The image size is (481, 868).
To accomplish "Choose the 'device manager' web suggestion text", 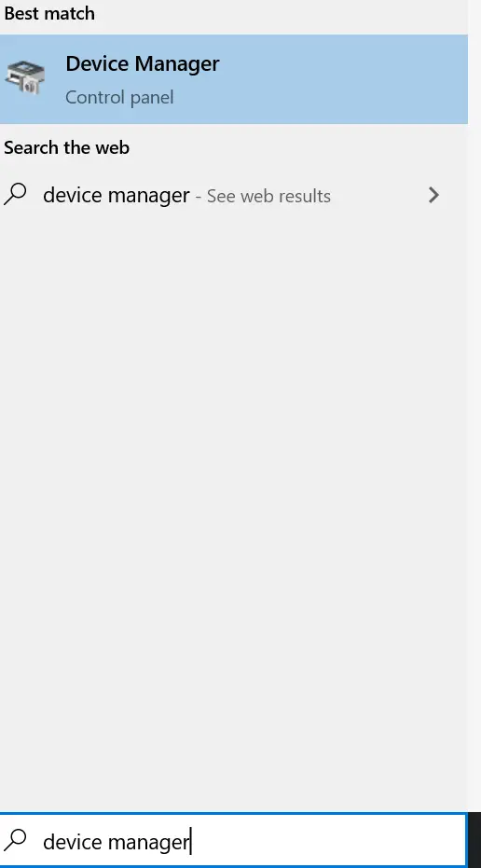I will 117,195.
